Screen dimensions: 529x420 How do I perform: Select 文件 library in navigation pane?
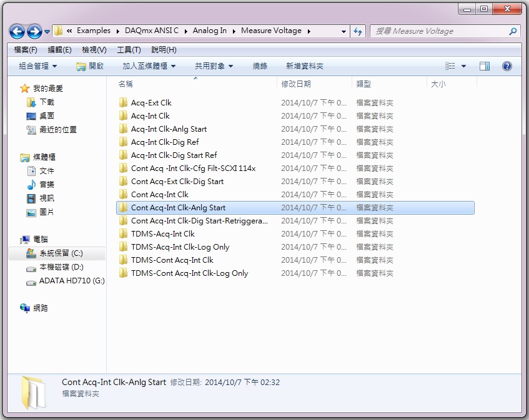(47, 170)
